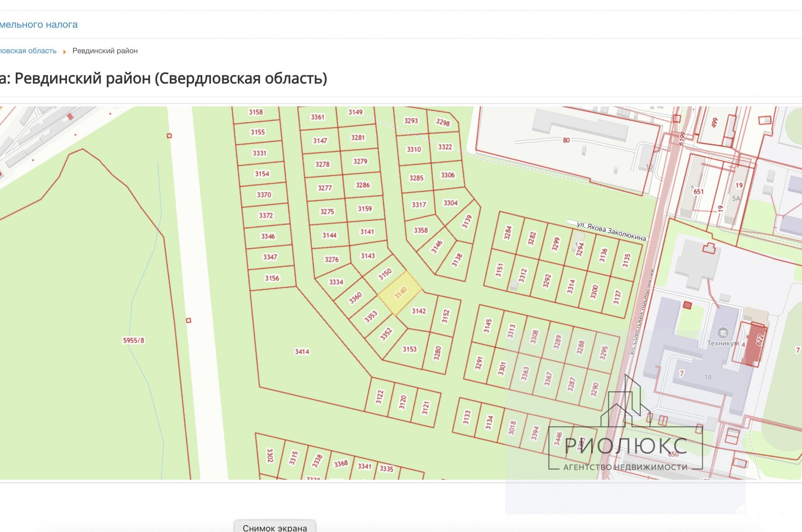Open the Свердловская область breadcrumb link

(x=28, y=51)
